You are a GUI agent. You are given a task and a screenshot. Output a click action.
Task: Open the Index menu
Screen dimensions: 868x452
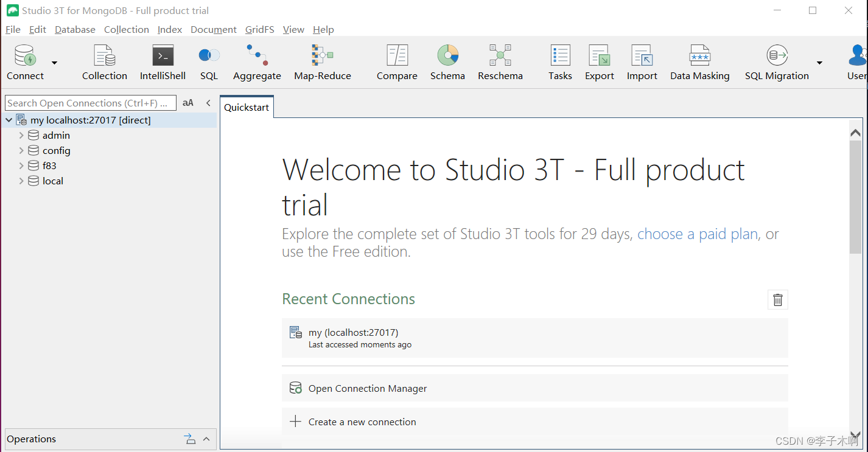tap(170, 29)
